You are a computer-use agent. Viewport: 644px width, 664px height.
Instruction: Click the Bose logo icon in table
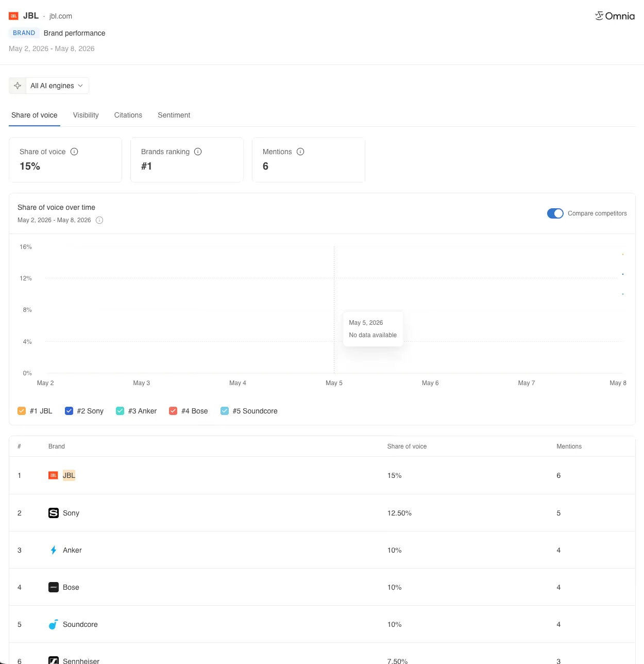tap(54, 587)
